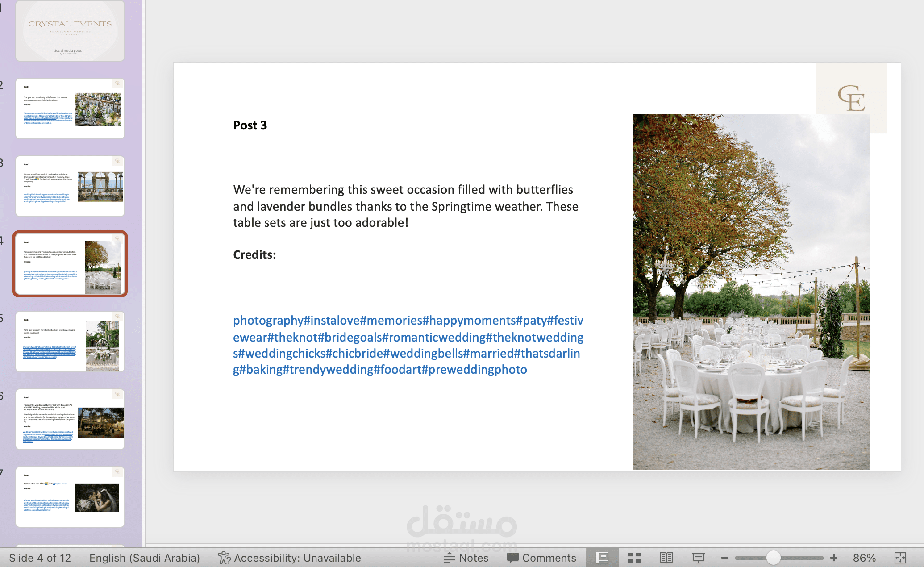Click the paragraph about butterflies and lavender
This screenshot has height=567, width=924.
click(406, 206)
